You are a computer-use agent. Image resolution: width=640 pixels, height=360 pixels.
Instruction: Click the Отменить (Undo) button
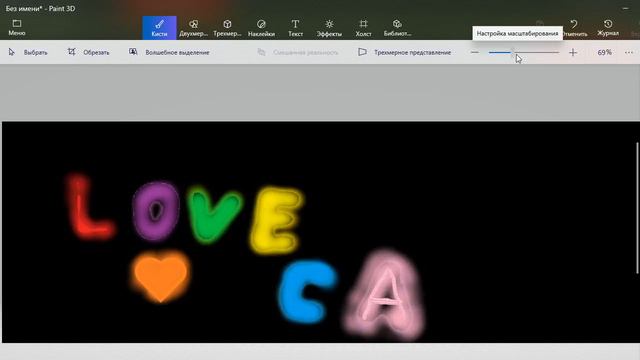coord(574,28)
